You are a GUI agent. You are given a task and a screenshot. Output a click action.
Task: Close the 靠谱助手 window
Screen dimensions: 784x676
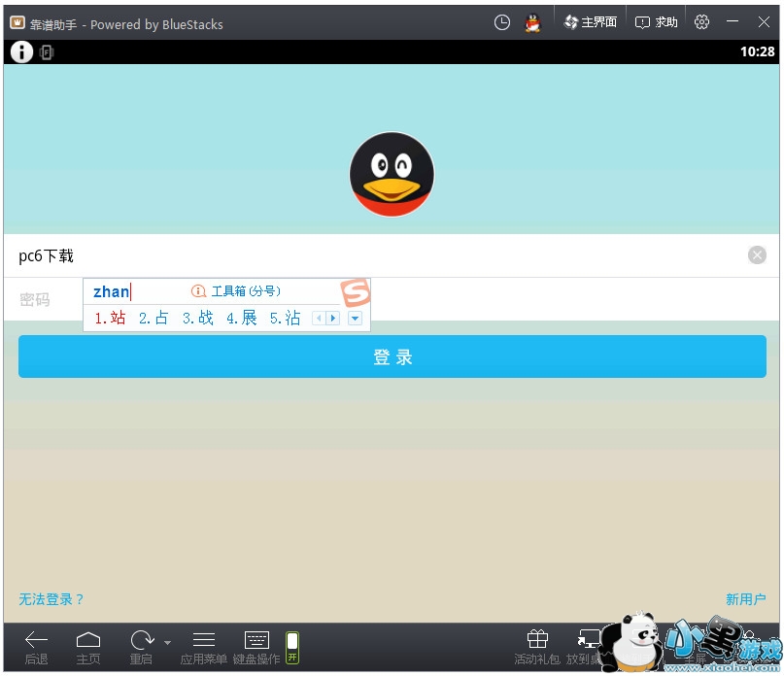click(764, 21)
